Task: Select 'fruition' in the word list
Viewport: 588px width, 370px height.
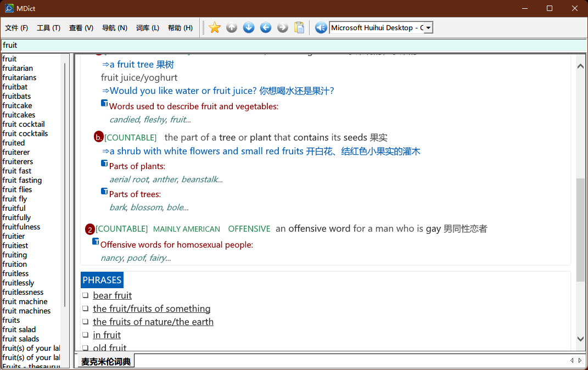Action: tap(15, 264)
